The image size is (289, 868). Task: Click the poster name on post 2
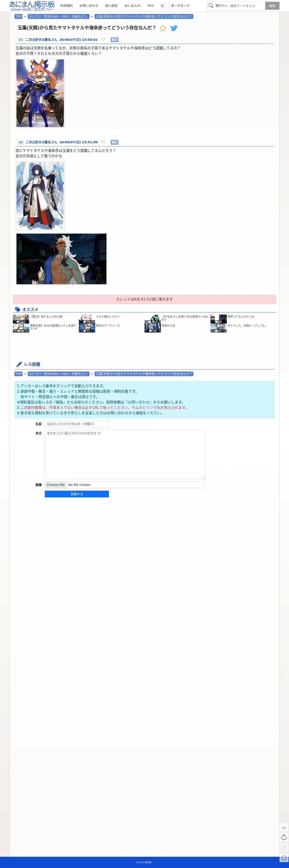pos(41,142)
